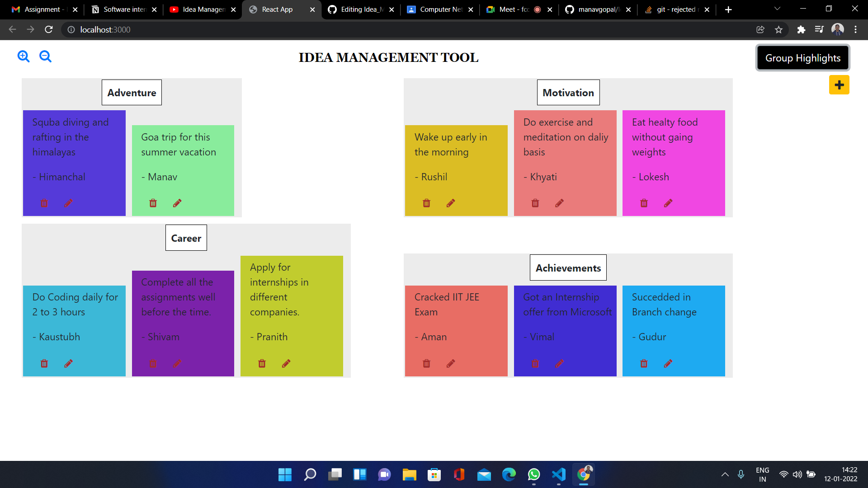Expand hidden icons in the system tray
Image resolution: width=868 pixels, height=488 pixels.
click(724, 474)
